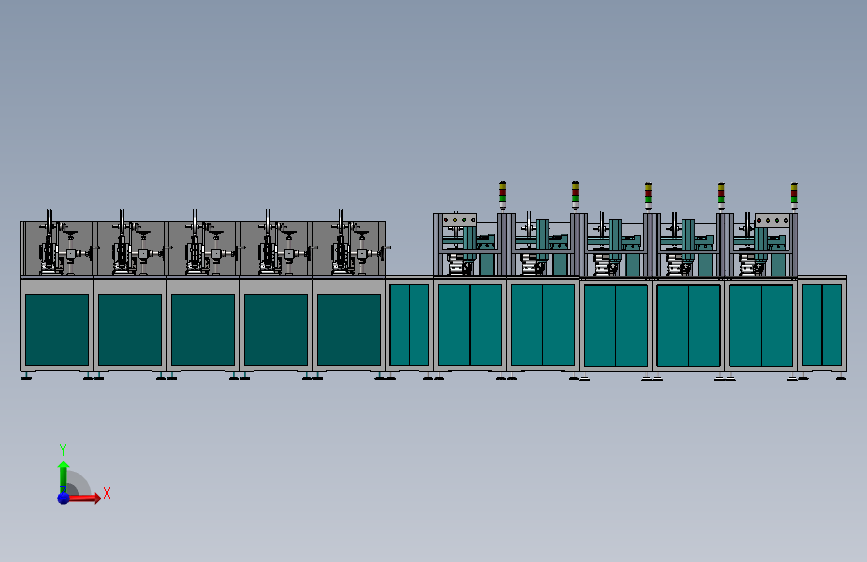Click the red "X" label beside the triad
Image resolution: width=867 pixels, height=562 pixels.
[x=107, y=493]
